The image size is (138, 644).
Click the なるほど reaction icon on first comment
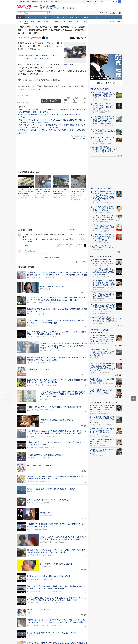tap(67, 245)
